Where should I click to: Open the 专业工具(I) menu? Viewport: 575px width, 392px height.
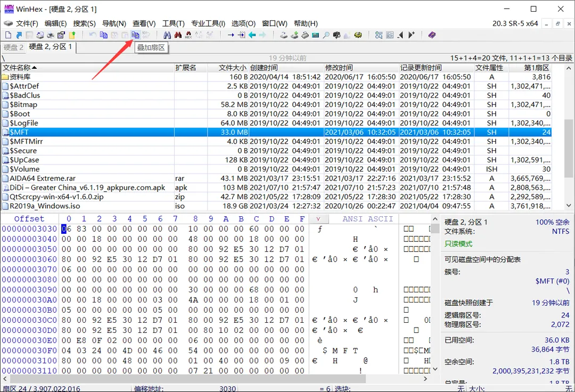coord(208,23)
